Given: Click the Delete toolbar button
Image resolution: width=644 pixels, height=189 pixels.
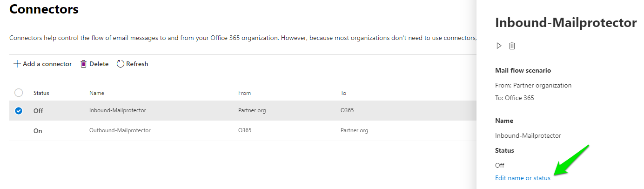Looking at the screenshot, I should tap(94, 64).
